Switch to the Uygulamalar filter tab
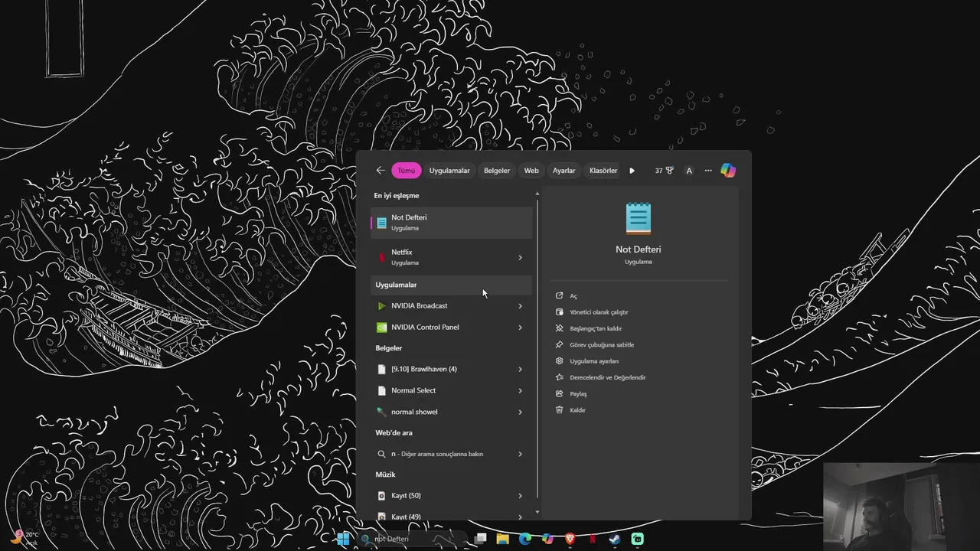Screen dimensions: 980x551 [449, 171]
